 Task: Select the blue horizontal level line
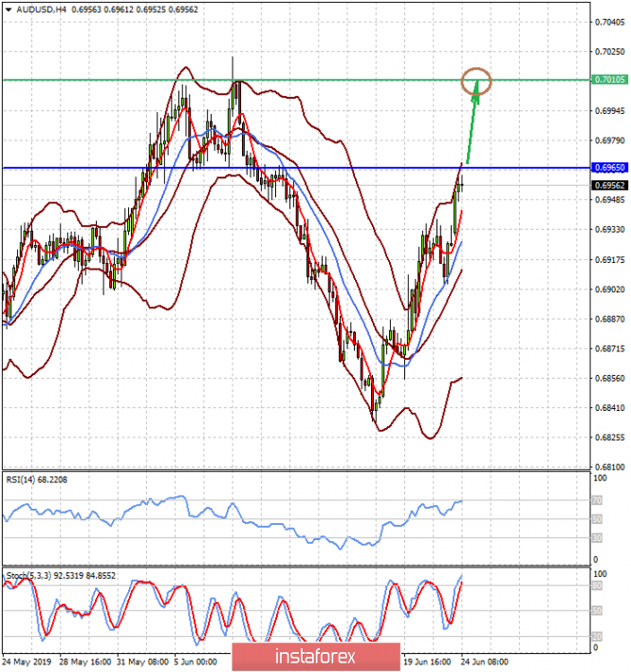(x=285, y=168)
